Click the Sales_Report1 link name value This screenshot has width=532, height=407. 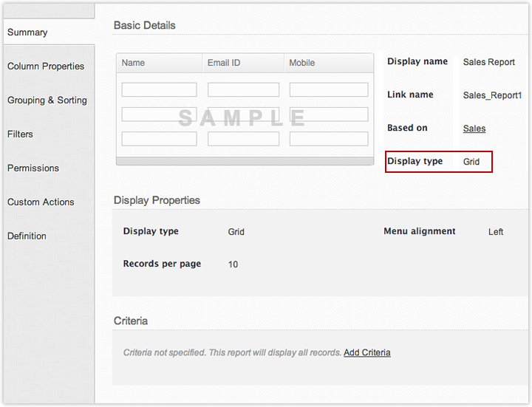(492, 95)
